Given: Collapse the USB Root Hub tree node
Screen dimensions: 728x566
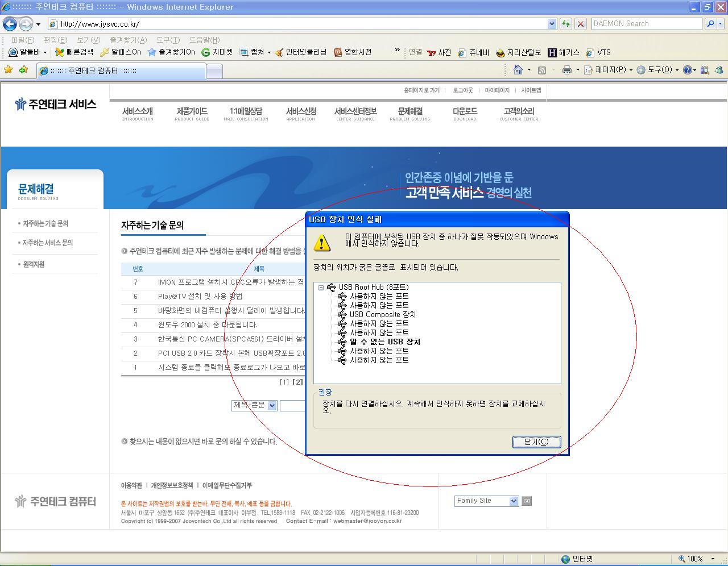Looking at the screenshot, I should [321, 288].
